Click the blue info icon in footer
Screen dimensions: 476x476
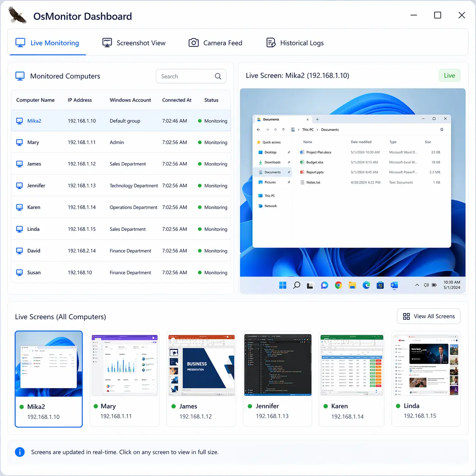click(x=20, y=452)
